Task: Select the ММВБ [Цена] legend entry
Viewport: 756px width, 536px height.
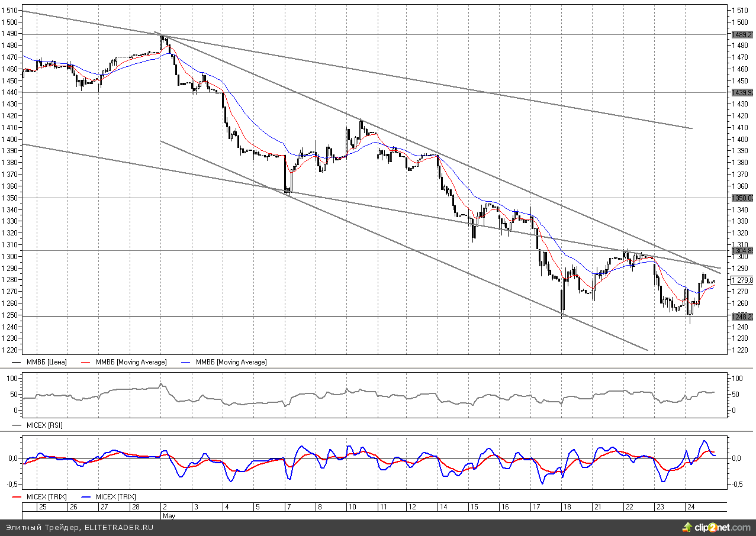Action: (45, 361)
